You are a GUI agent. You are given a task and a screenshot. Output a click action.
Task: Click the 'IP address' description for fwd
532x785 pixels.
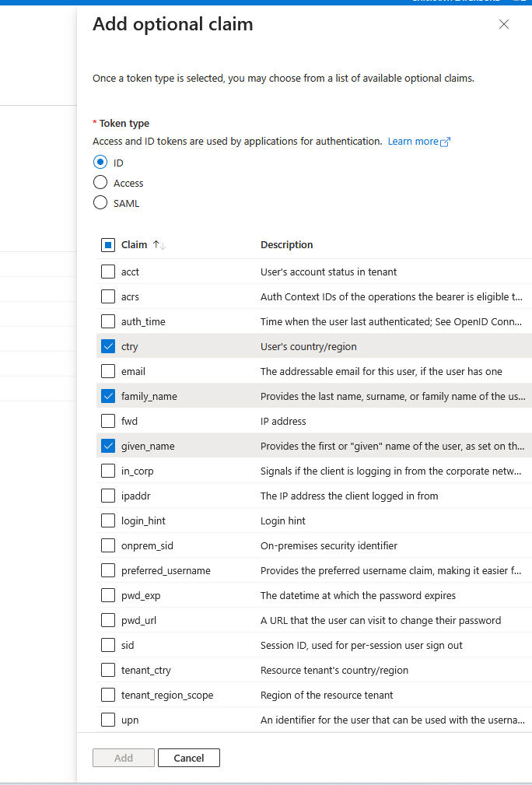[x=283, y=421]
